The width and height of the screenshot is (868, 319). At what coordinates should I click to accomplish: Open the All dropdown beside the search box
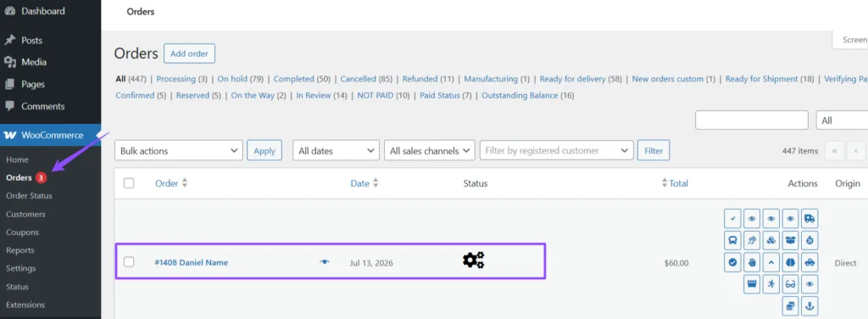842,120
